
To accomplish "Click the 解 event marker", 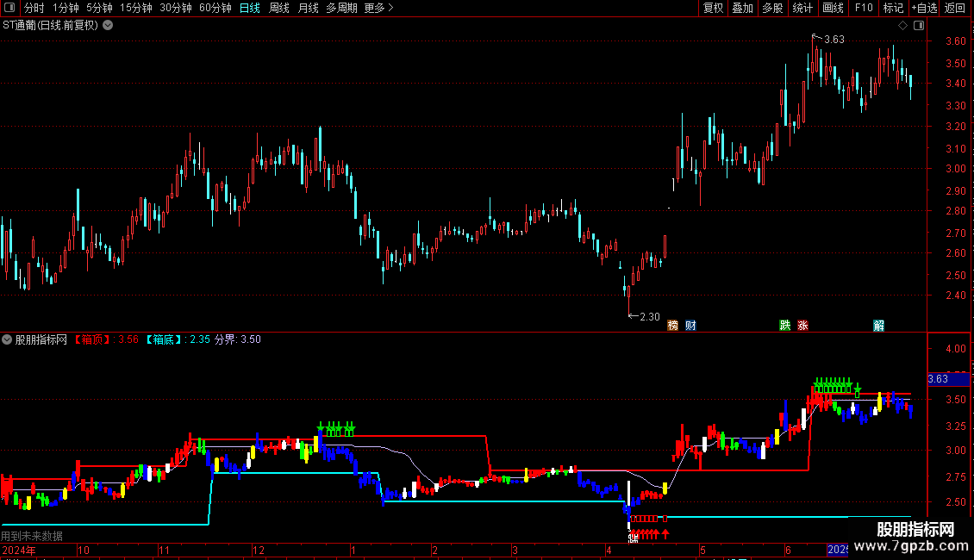I will click(x=879, y=326).
